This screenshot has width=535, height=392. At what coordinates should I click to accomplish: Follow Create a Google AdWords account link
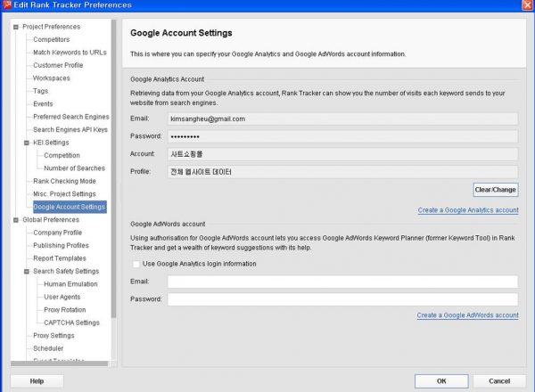pyautogui.click(x=467, y=315)
